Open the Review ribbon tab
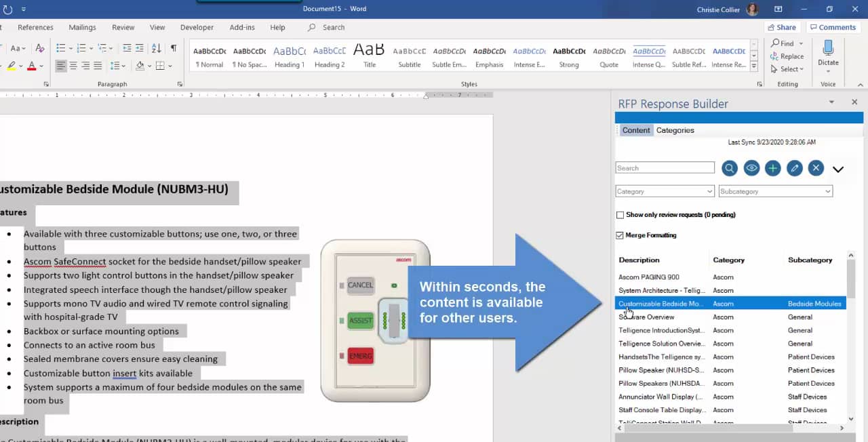Viewport: 868px width, 442px height. [123, 28]
